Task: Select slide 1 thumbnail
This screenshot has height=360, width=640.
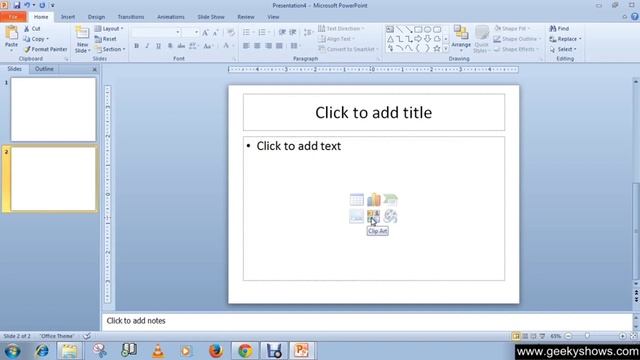Action: (x=53, y=109)
